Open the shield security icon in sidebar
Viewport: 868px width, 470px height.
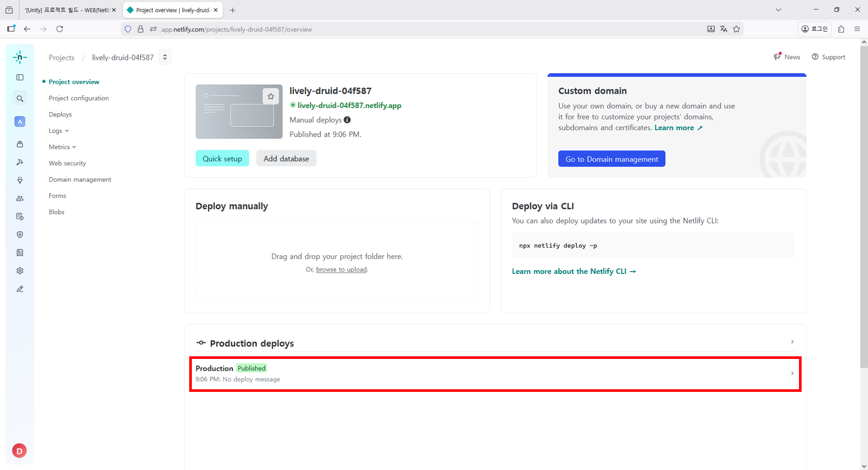point(20,235)
